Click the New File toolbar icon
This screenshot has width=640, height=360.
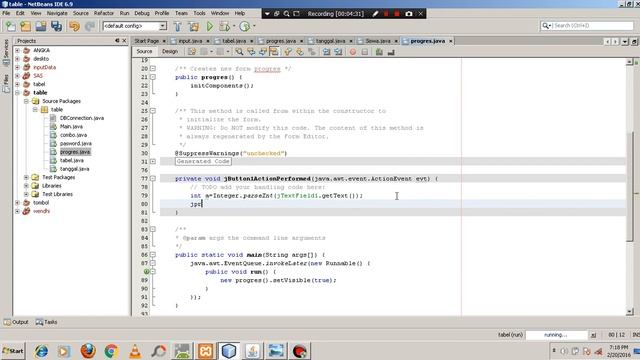click(11, 27)
